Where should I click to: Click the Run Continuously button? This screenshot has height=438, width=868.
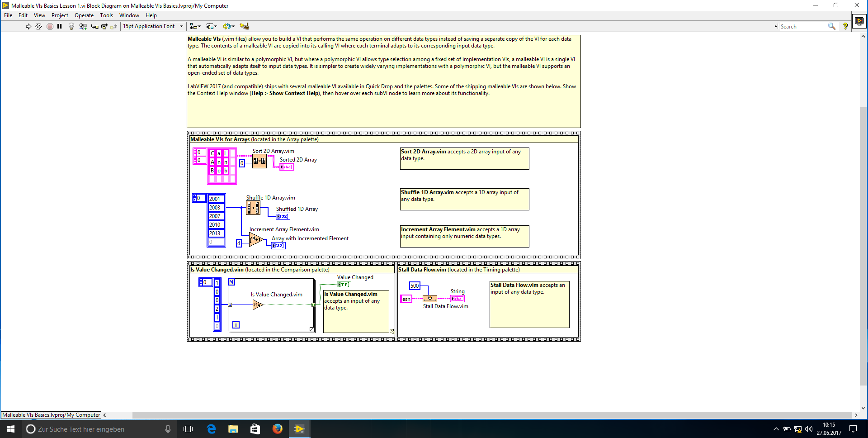point(38,27)
